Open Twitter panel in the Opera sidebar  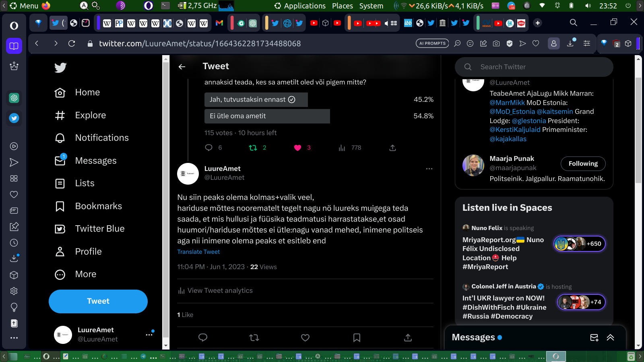point(14,118)
